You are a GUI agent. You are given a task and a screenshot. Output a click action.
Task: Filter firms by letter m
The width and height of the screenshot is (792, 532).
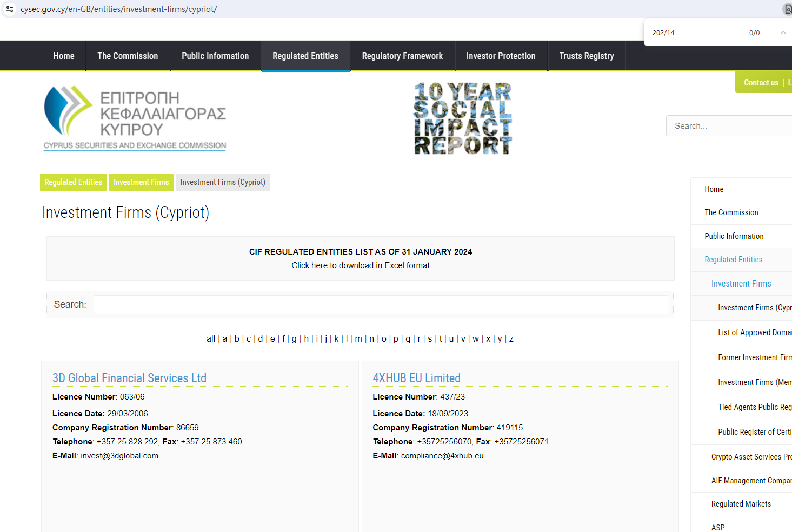(358, 339)
